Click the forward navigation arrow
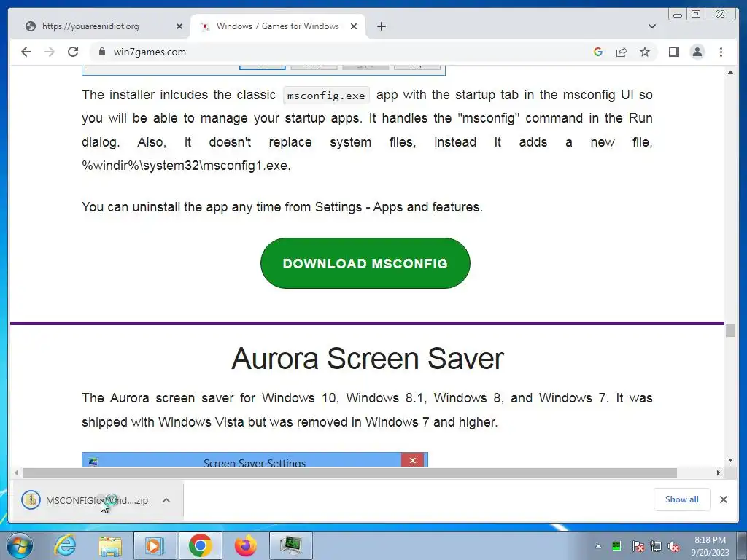 [x=50, y=52]
